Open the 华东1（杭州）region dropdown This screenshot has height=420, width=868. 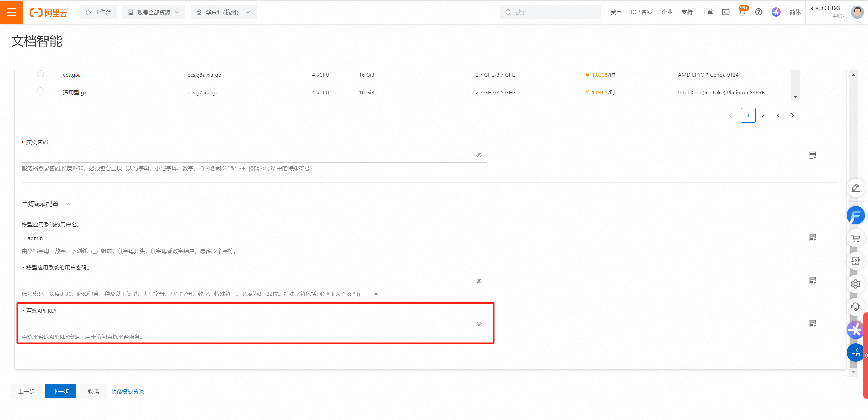point(224,12)
